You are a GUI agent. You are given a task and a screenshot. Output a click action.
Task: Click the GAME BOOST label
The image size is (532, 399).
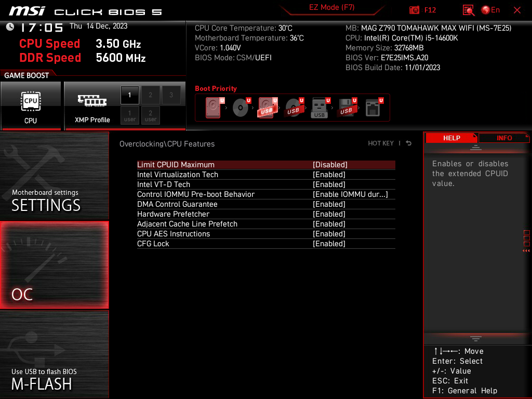click(x=26, y=75)
